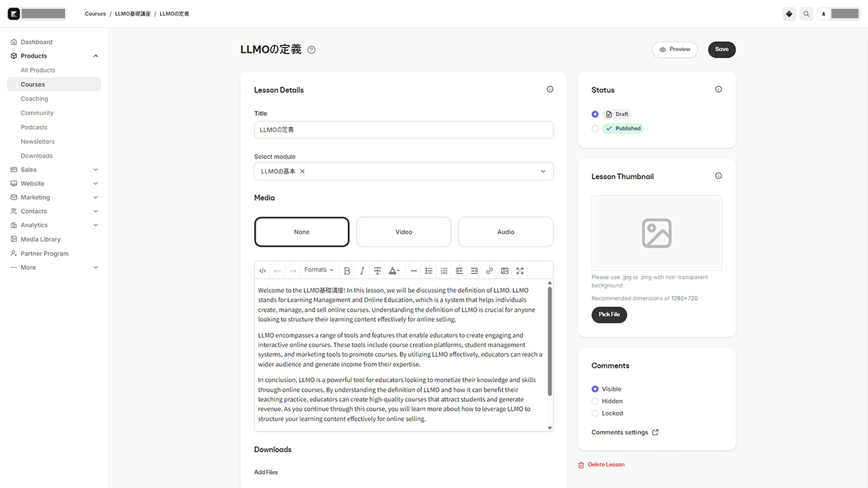Open the text color picker in editor
Viewport: 868px width, 488px height.
(393, 270)
